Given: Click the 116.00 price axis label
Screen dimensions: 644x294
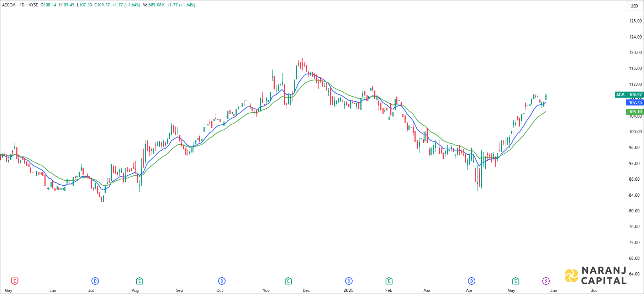Looking at the screenshot, I should tap(635, 68).
